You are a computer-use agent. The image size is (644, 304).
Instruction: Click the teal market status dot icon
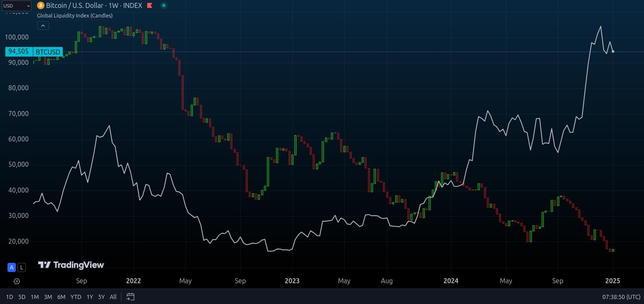pyautogui.click(x=164, y=5)
